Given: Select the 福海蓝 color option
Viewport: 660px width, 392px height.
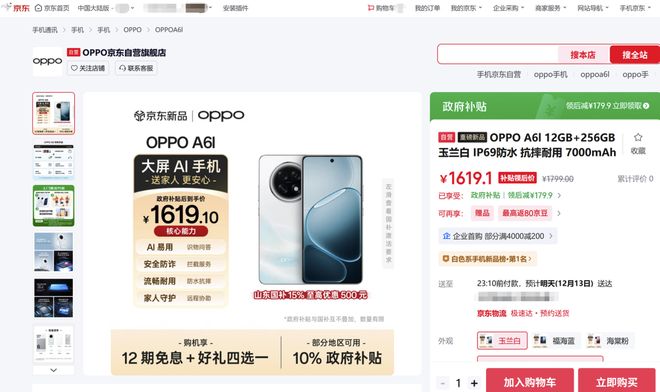Looking at the screenshot, I should [555, 341].
